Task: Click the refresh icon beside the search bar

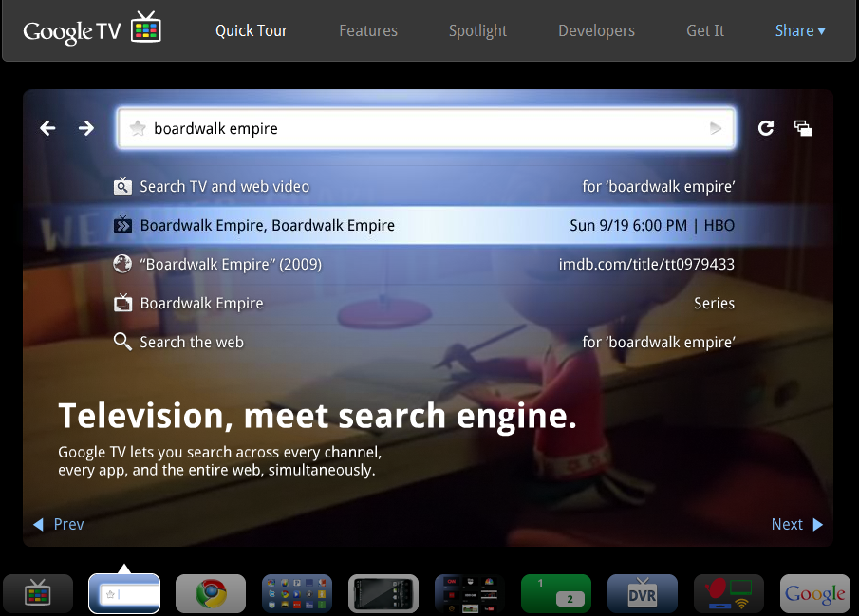Action: click(x=766, y=128)
